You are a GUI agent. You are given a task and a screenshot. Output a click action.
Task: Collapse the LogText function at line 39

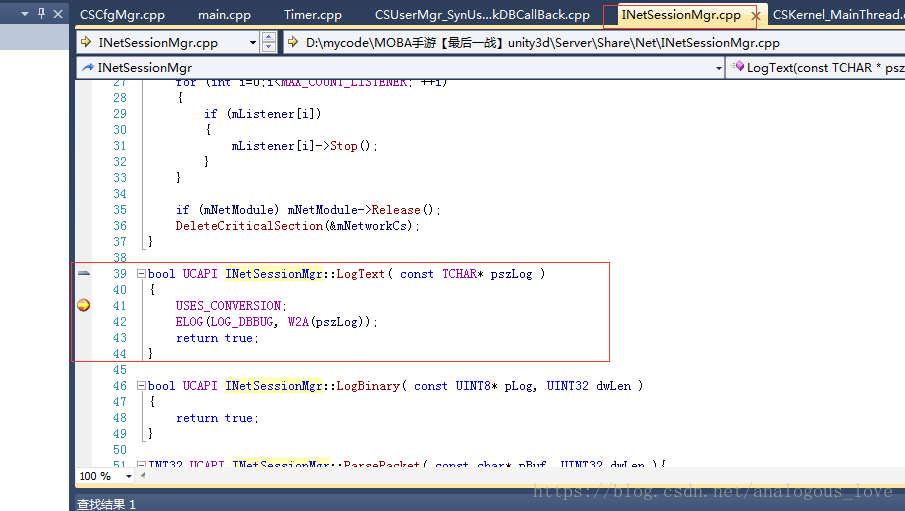(141, 274)
